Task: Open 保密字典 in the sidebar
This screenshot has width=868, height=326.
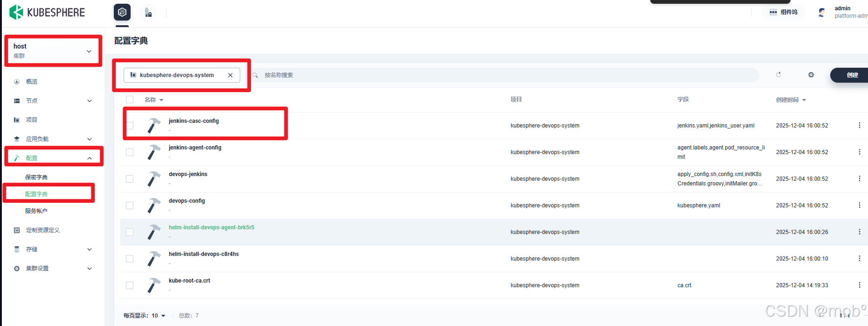Action: click(36, 177)
